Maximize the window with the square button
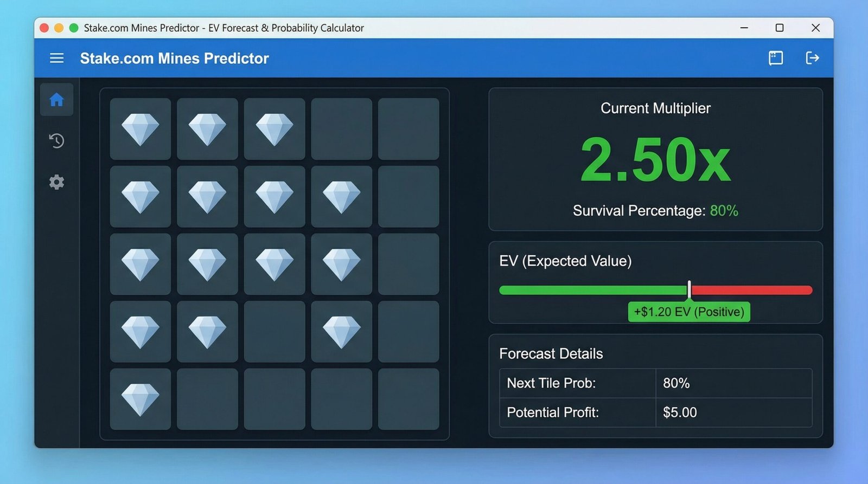This screenshot has height=484, width=868. coord(780,28)
